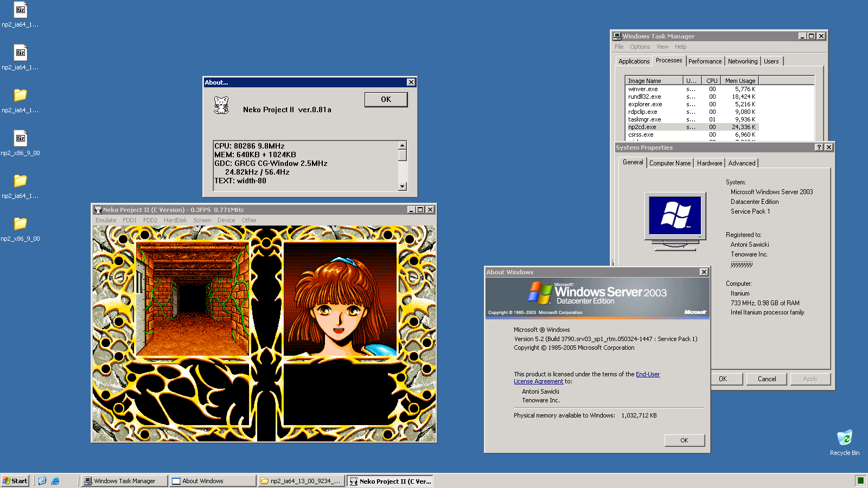
Task: Switch to Performance tab in Task Manager
Action: (x=705, y=61)
